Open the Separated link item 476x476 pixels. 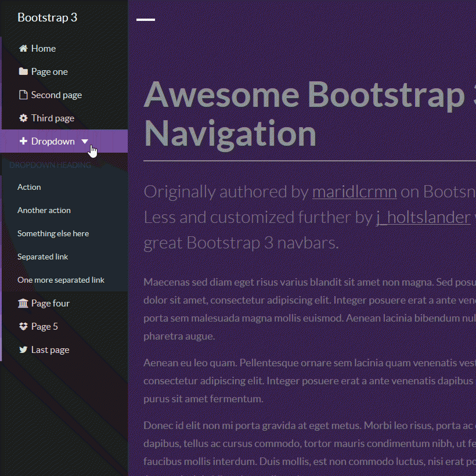pos(43,257)
